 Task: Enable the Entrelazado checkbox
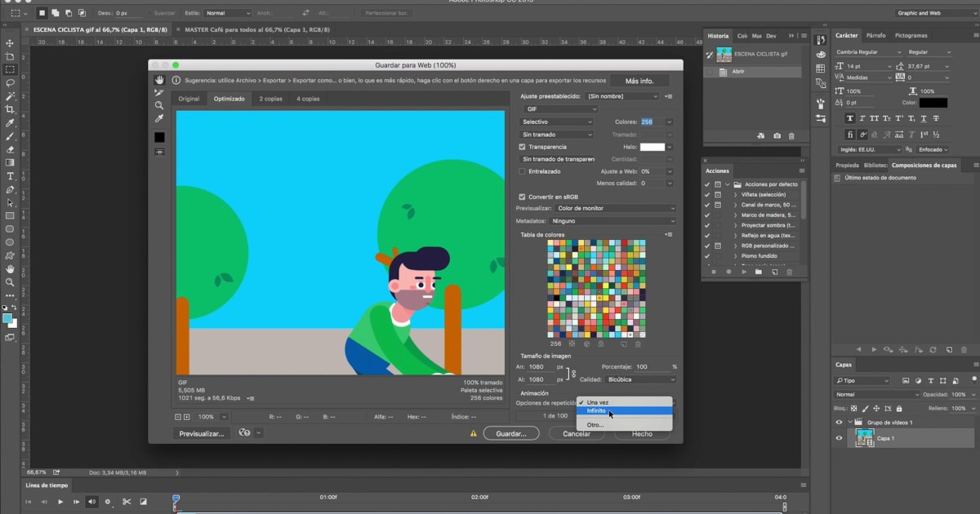(523, 171)
